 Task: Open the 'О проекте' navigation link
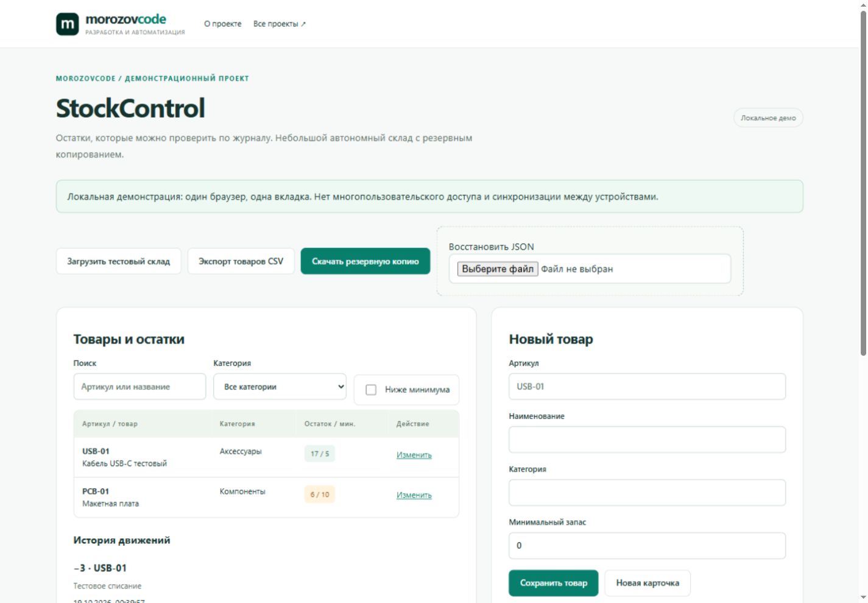[x=223, y=24]
